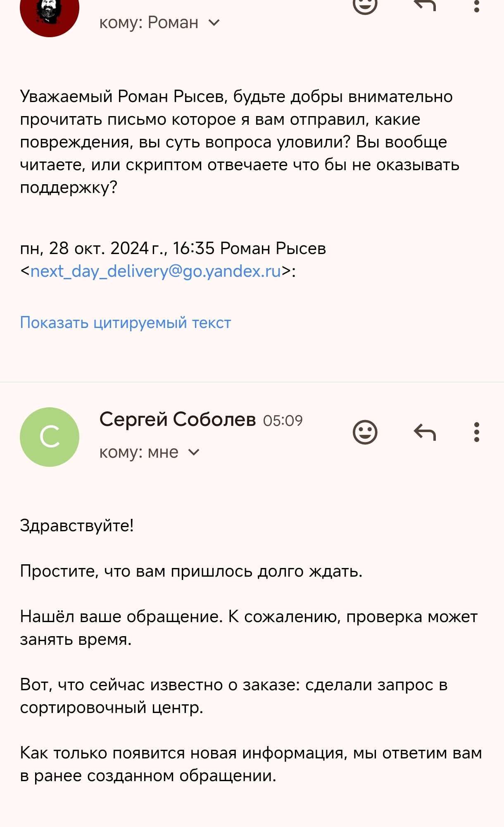Tap the quote header dated 28 окт. 2024
The width and height of the screenshot is (504, 827).
173,249
